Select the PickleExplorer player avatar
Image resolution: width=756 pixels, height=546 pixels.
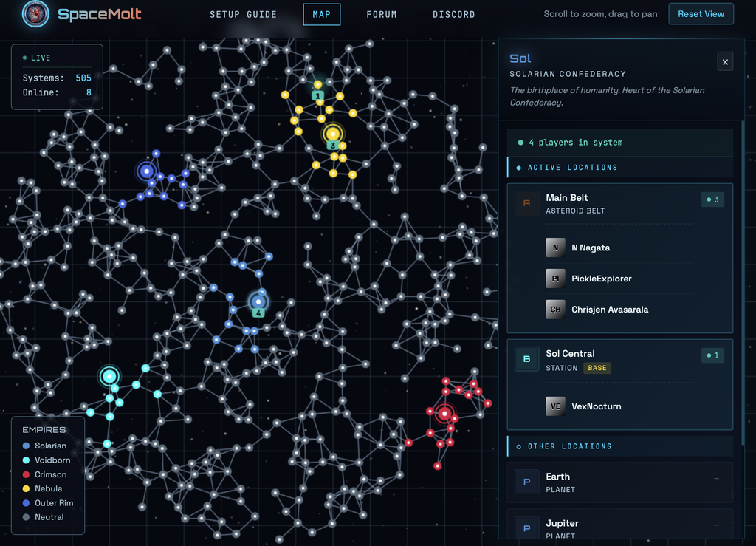[x=556, y=279]
